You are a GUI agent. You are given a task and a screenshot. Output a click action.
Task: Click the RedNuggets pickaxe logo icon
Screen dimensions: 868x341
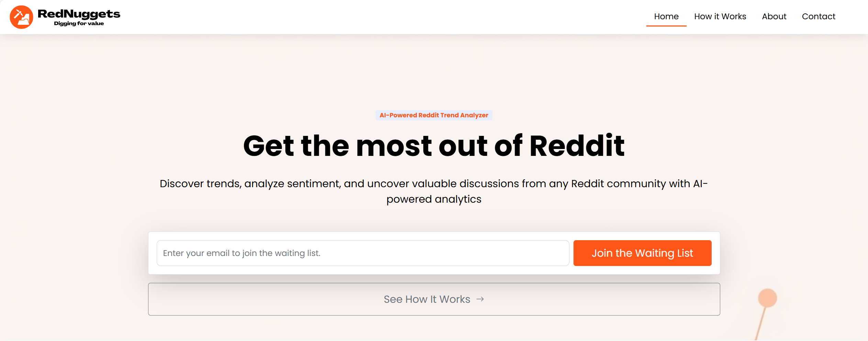point(21,17)
